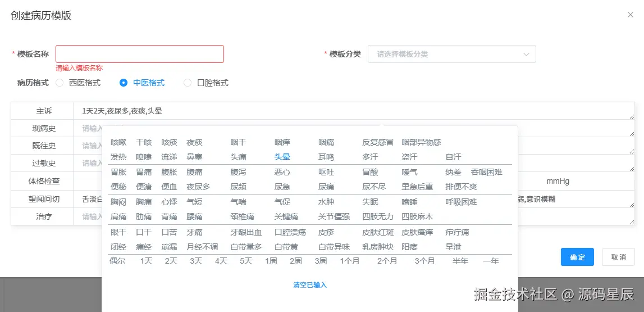Pick 口苦 symptom
This screenshot has width=644, height=312.
tap(169, 232)
